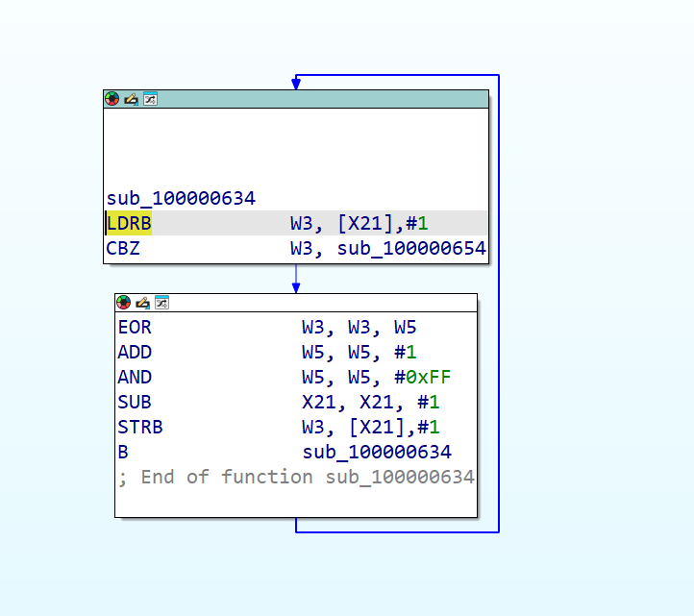The height and width of the screenshot is (616, 694).
Task: Click the group nodes icon on top block
Action: 150,99
